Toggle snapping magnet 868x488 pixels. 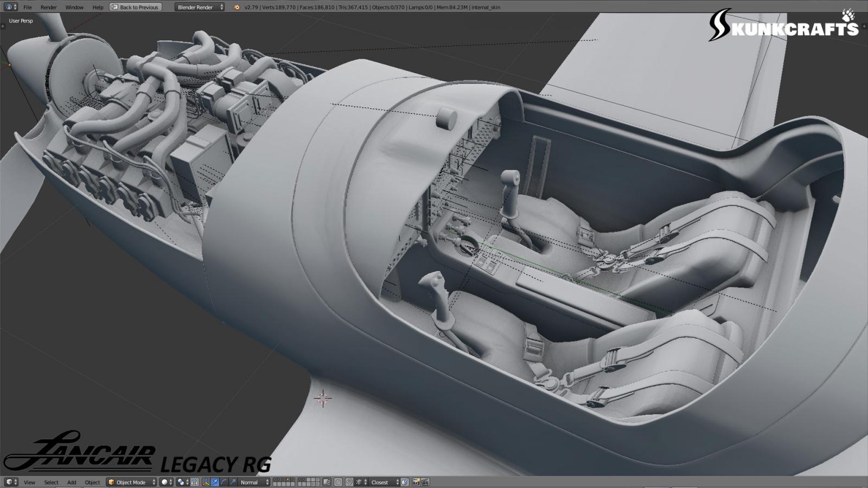tap(349, 482)
